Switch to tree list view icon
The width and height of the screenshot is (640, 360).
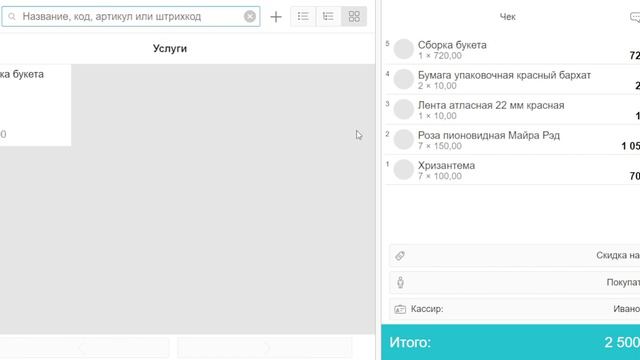328,16
